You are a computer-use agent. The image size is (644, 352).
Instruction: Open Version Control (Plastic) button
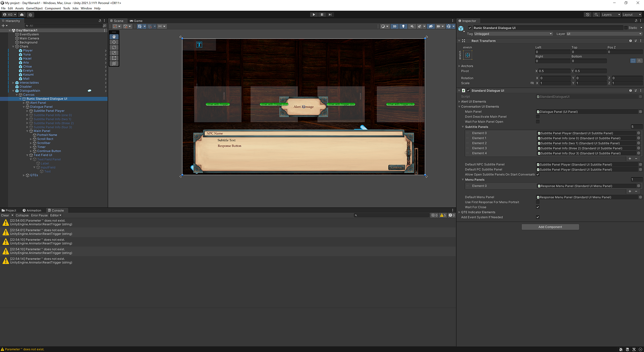31,15
